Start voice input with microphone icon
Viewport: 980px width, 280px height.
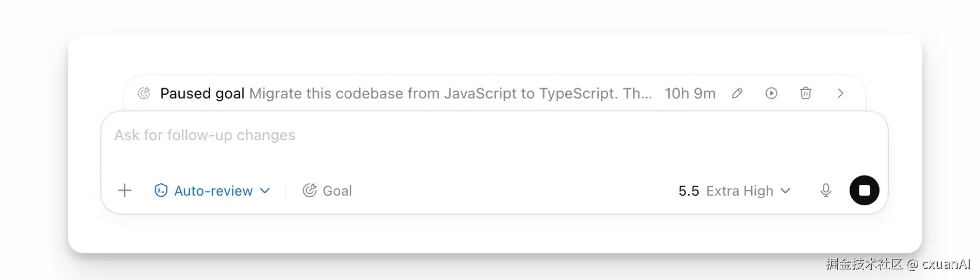click(826, 190)
